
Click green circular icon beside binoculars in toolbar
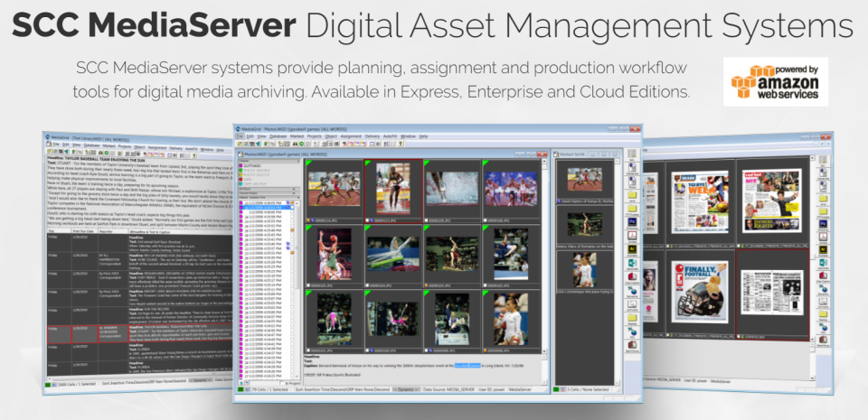[x=302, y=144]
